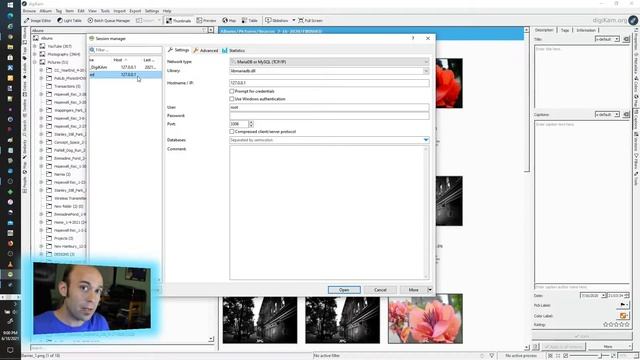
Task: Open the Pick Label flag selector
Action: (623, 305)
